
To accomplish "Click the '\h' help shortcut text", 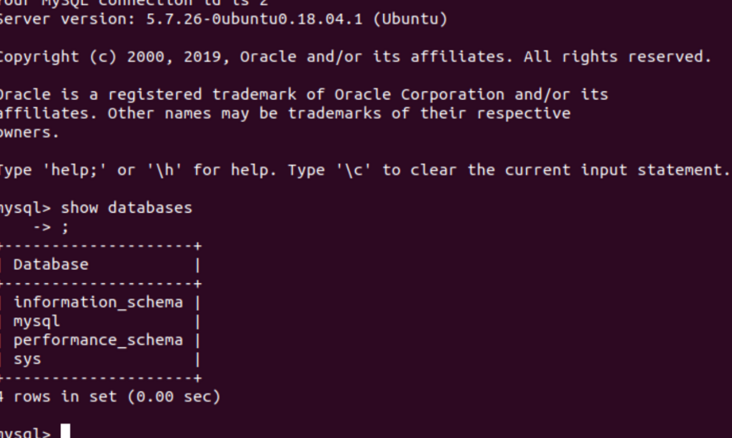I will [164, 170].
